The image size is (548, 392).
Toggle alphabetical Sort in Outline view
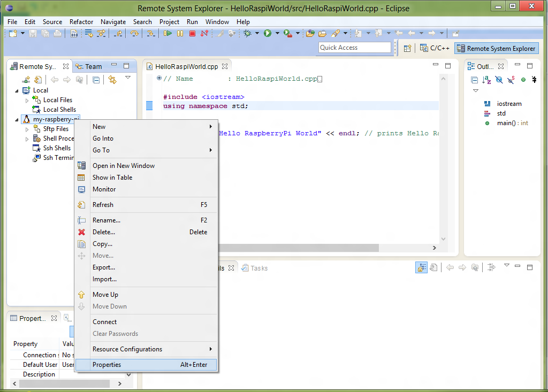click(486, 80)
